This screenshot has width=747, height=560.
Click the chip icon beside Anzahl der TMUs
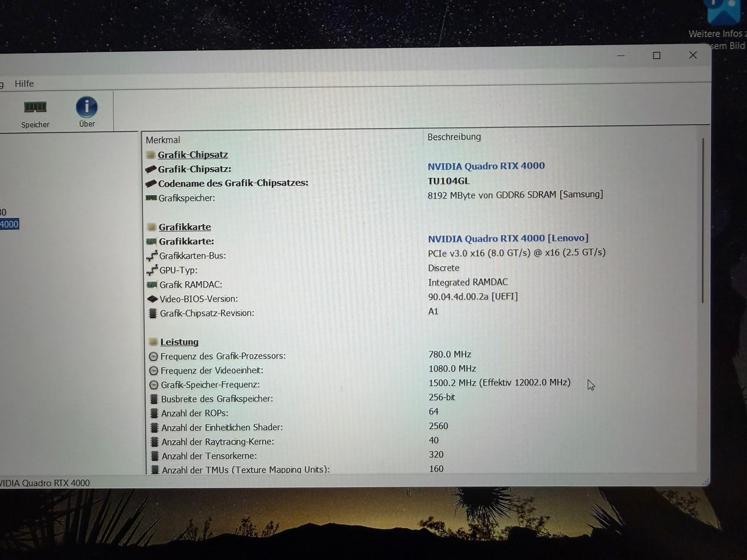click(x=155, y=469)
